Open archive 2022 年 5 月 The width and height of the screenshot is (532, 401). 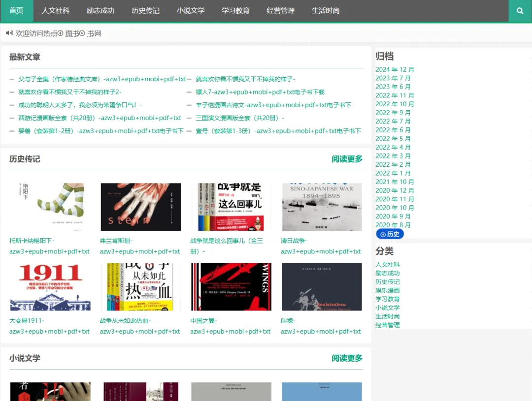tap(393, 139)
